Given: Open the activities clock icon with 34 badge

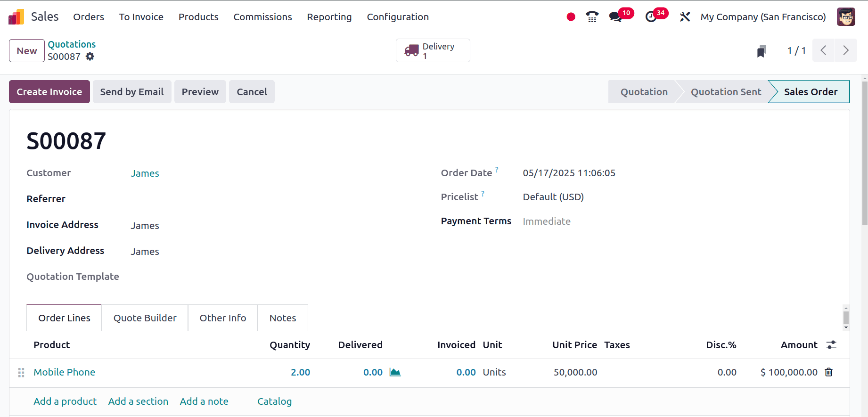Looking at the screenshot, I should tap(651, 17).
